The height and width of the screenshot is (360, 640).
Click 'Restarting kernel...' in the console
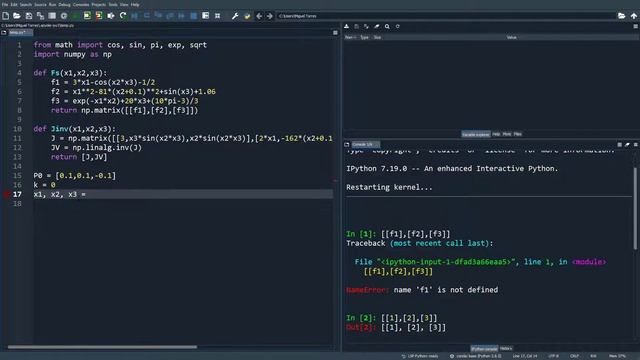[x=389, y=187]
